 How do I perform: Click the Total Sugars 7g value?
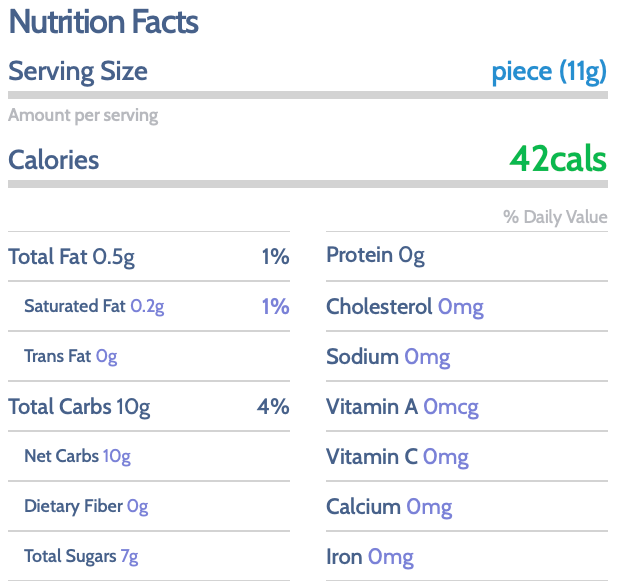[130, 556]
